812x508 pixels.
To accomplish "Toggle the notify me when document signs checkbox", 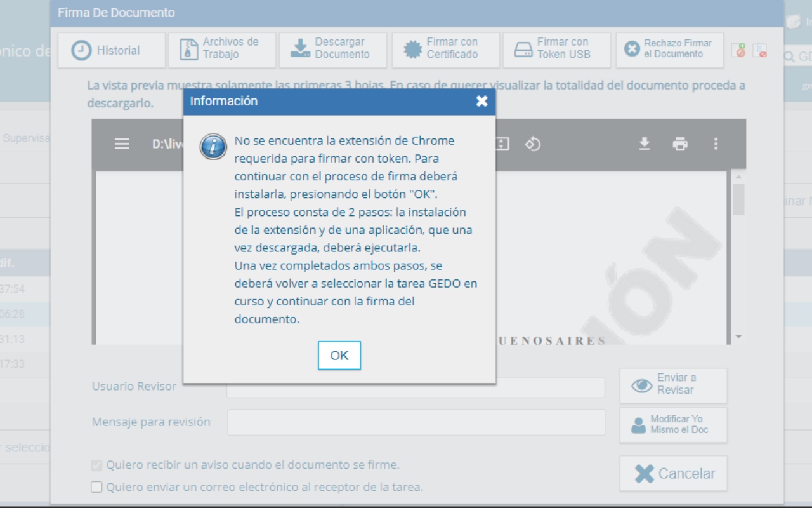I will coord(96,464).
